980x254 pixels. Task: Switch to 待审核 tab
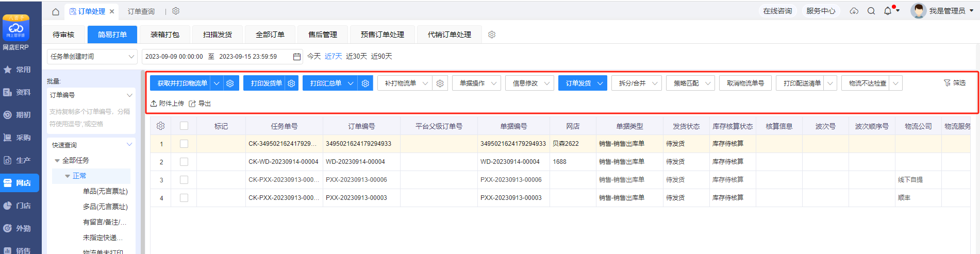pos(63,35)
